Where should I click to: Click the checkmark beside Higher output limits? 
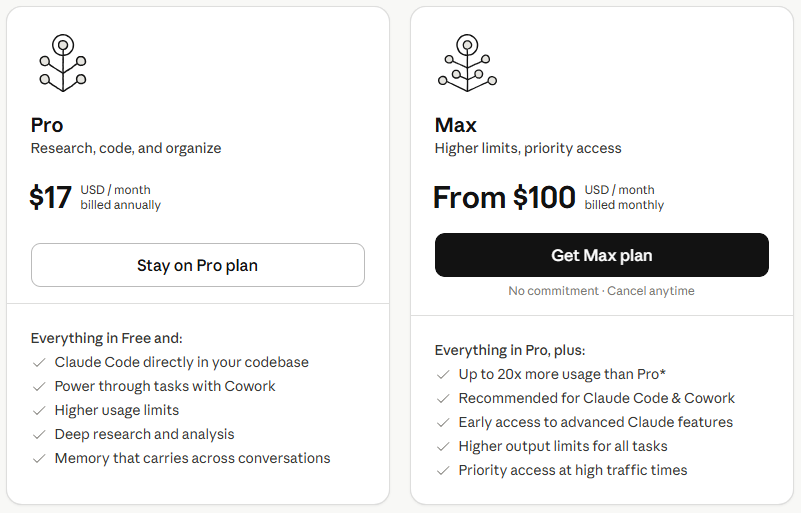click(443, 447)
